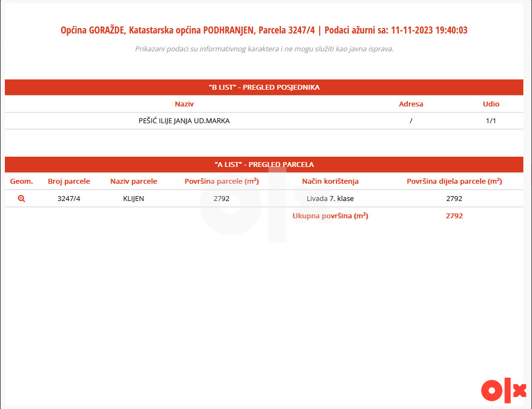Click the 'Površina dijela parcele (m²)' header
This screenshot has height=409, width=532.
click(454, 181)
